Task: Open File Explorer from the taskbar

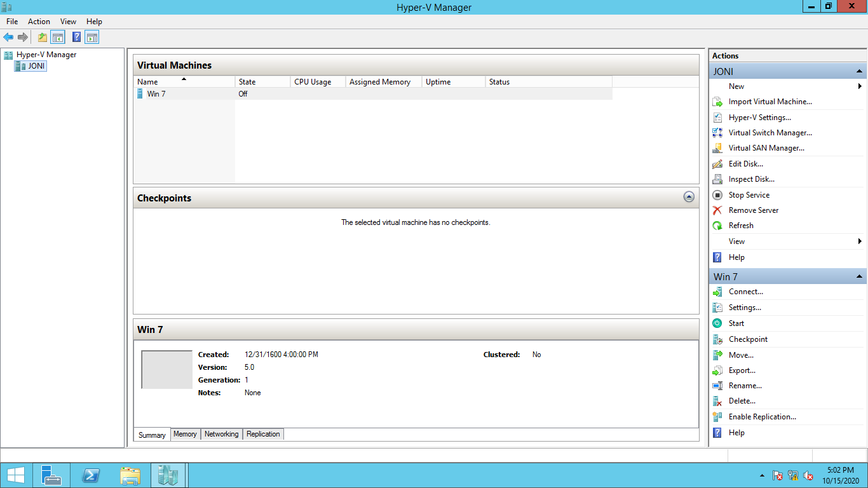Action: pos(130,475)
